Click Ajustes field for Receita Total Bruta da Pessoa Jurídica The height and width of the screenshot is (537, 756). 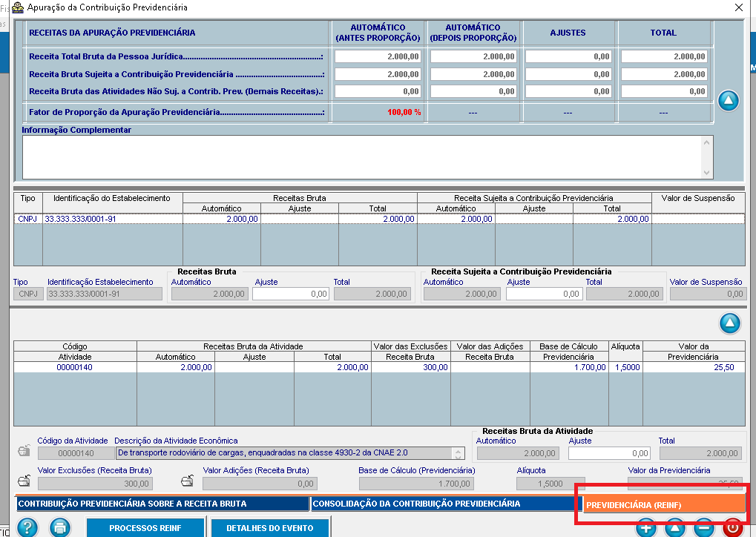(x=568, y=56)
